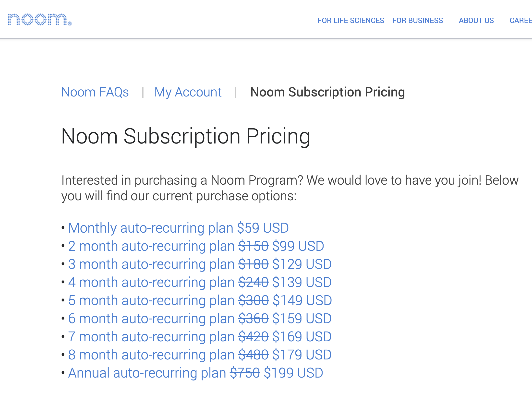
Task: Choose the 2 month auto-recurring plan
Action: [x=196, y=246]
